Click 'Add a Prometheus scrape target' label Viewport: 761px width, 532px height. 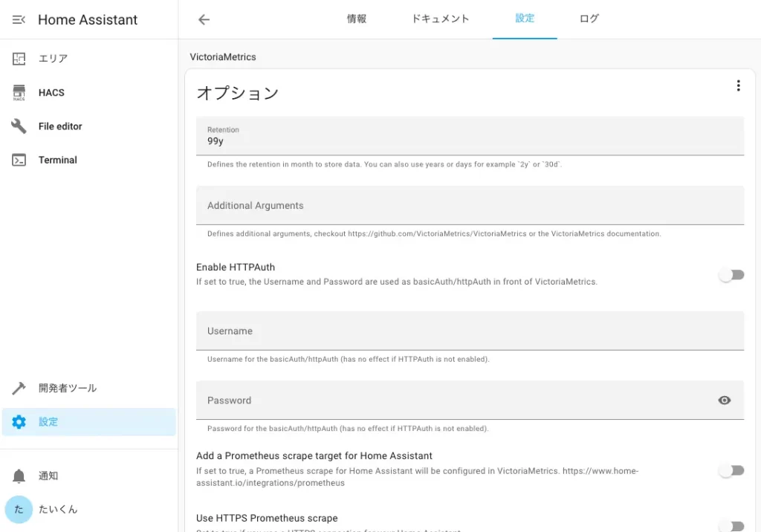[x=314, y=455]
